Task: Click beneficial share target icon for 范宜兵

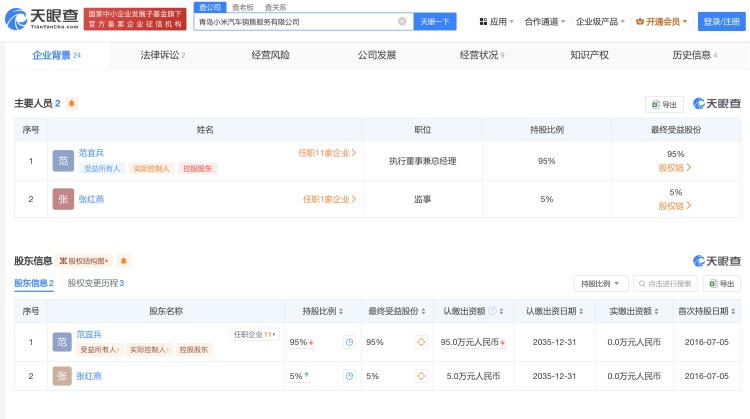Action: click(x=421, y=342)
